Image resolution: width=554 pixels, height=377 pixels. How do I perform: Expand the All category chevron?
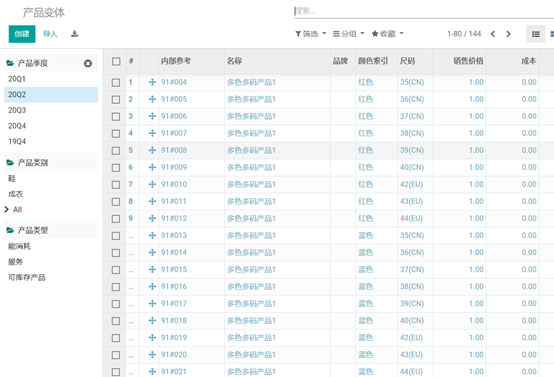pos(7,210)
